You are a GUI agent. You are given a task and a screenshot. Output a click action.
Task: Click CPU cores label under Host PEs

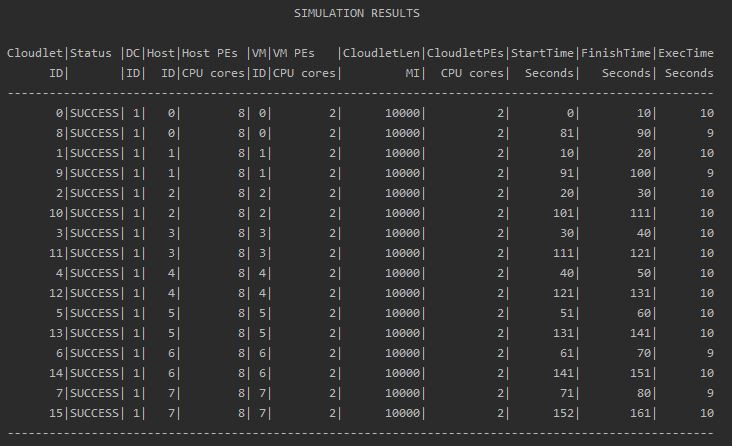[213, 73]
